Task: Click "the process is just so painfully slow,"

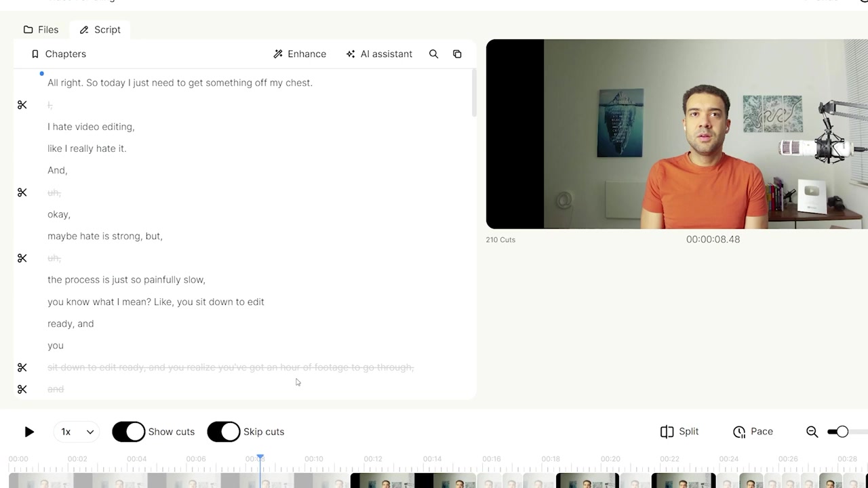Action: 126,280
